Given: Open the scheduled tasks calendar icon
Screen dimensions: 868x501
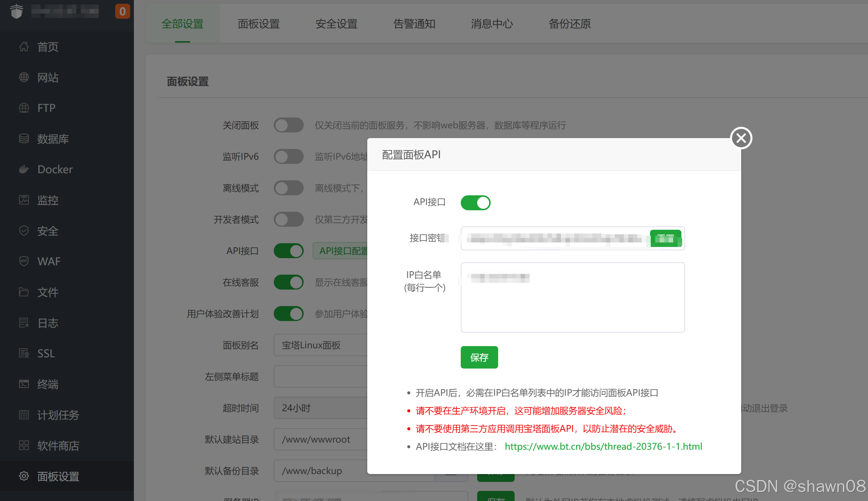Looking at the screenshot, I should tap(24, 415).
